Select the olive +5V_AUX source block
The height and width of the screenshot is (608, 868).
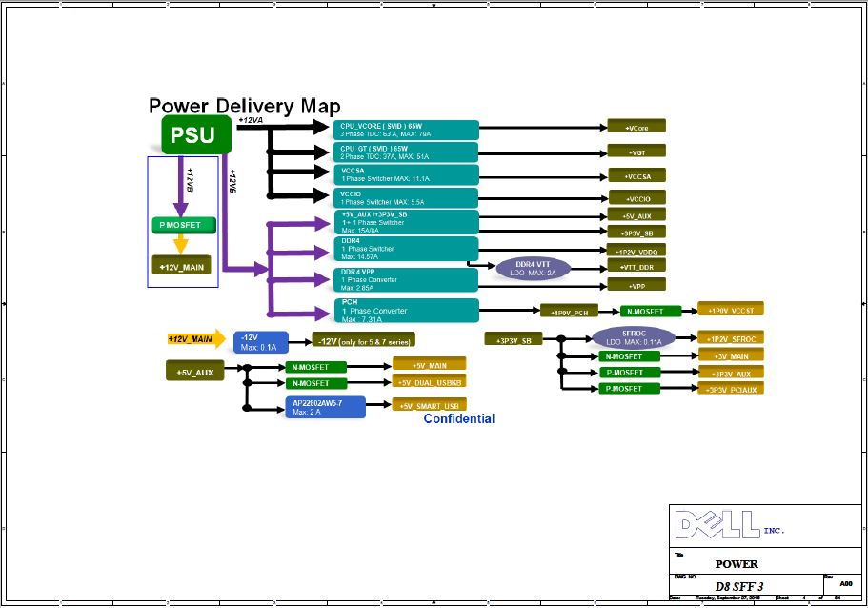[x=195, y=371]
